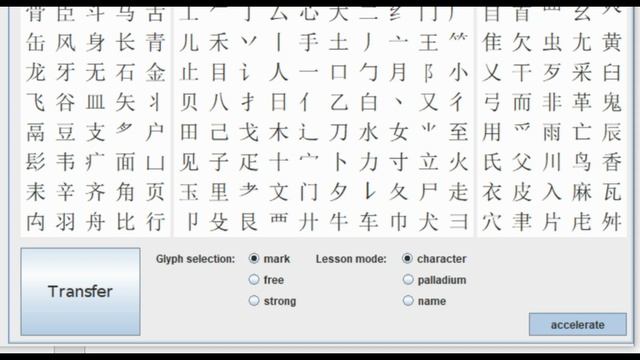Select the 玉 glyph
The height and width of the screenshot is (360, 640).
[189, 192]
